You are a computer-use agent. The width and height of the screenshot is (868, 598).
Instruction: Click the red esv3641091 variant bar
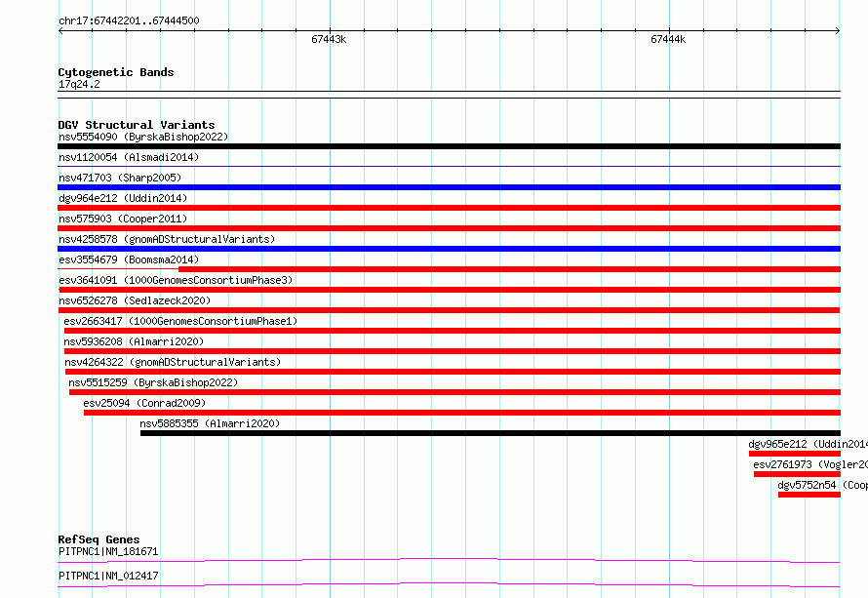coord(450,290)
